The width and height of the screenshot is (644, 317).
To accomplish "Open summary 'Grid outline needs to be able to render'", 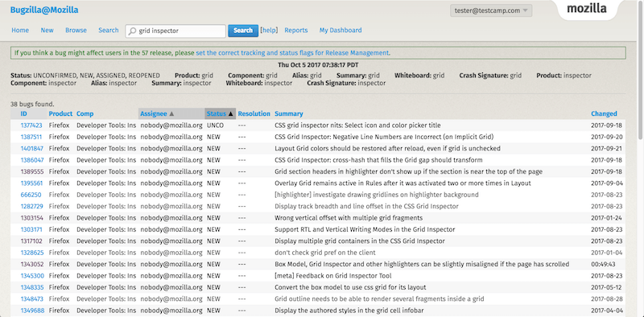I will click(379, 299).
